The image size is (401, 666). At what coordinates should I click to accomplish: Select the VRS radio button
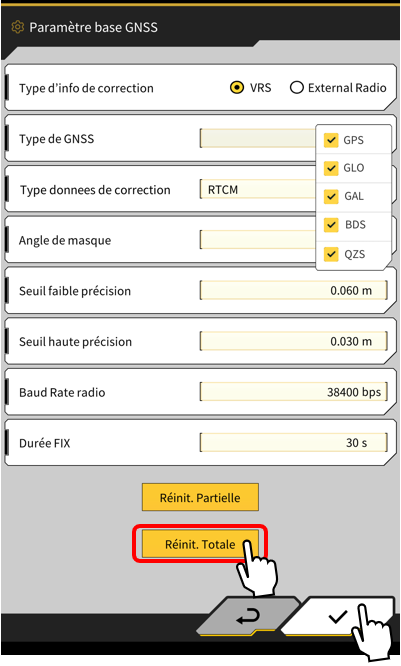(x=237, y=87)
